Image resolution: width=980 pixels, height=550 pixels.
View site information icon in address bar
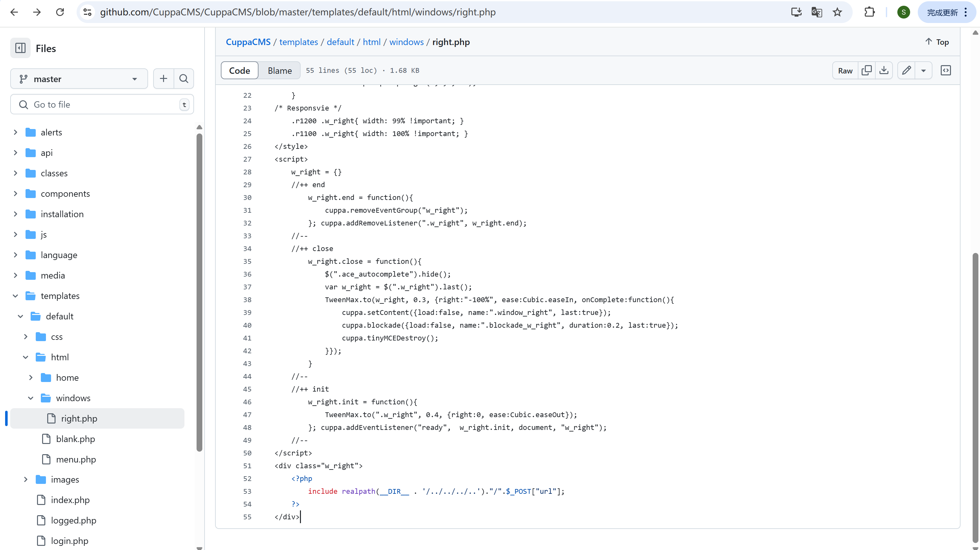(87, 12)
